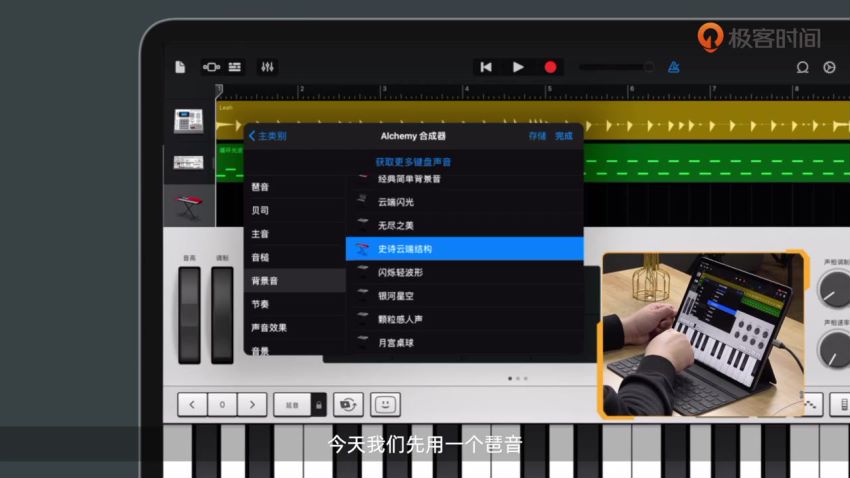
Task: Click the lower right synth knob
Action: [x=834, y=350]
